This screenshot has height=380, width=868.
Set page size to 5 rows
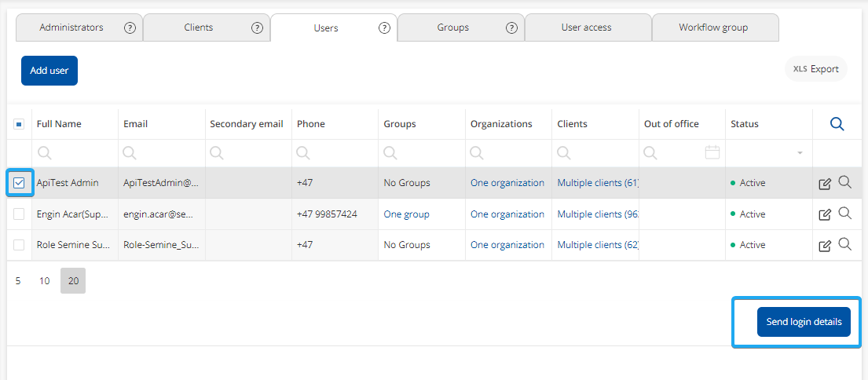[18, 281]
